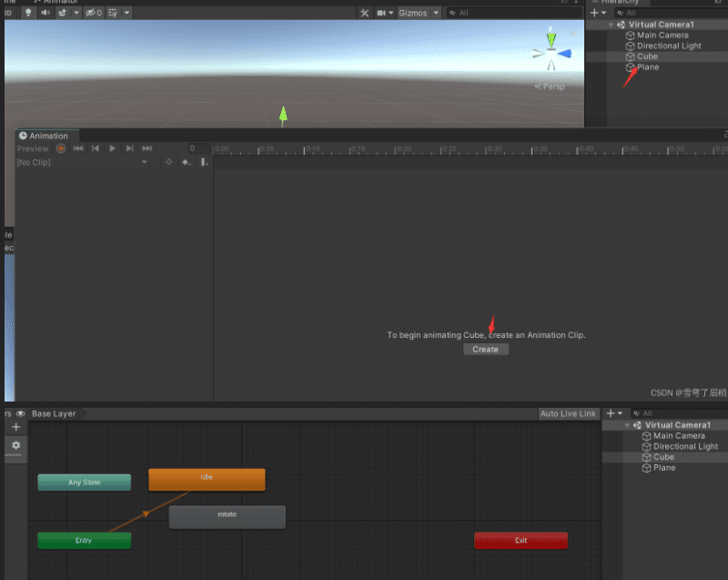Open layer settings gear in Animator
Screen dimensions: 728x580
pyautogui.click(x=15, y=445)
